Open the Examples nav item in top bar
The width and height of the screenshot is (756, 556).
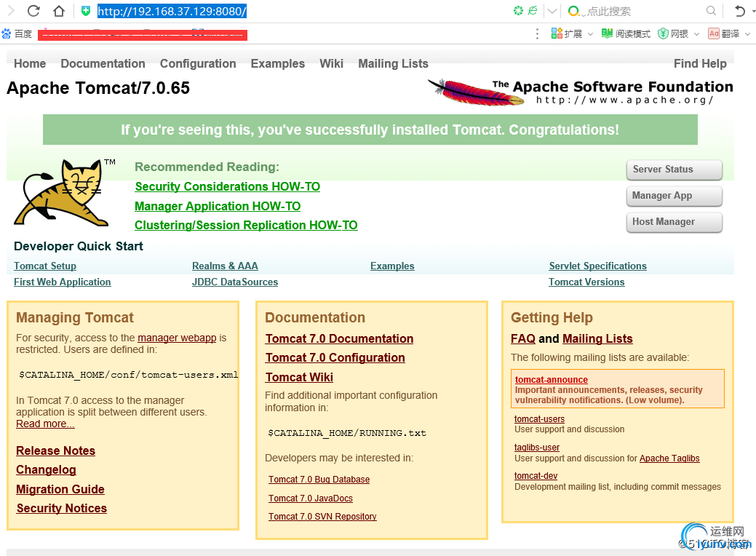point(278,63)
